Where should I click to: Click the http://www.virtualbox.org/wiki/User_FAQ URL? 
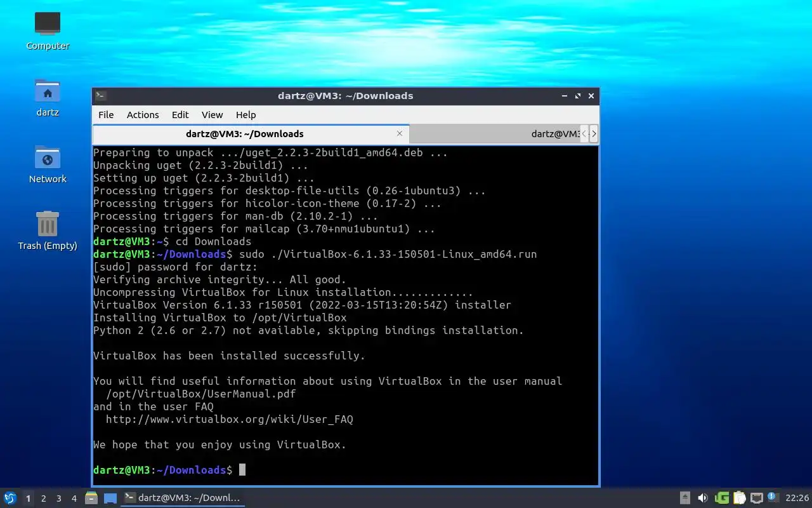pos(229,419)
